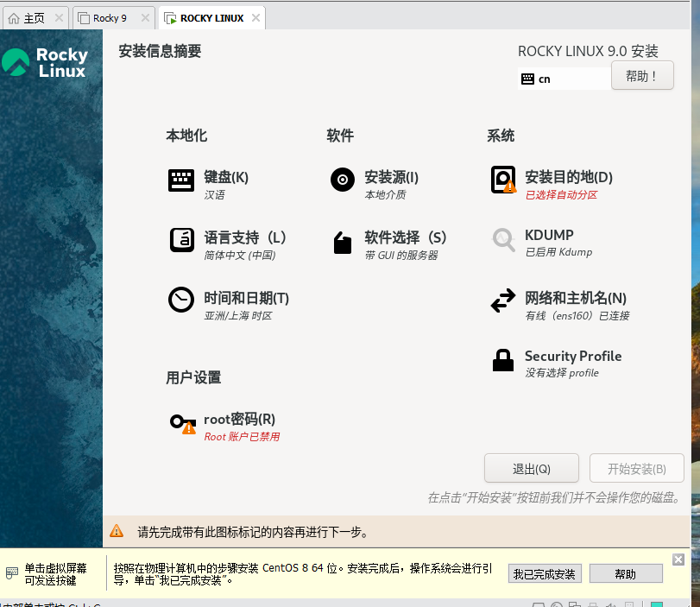The height and width of the screenshot is (607, 700).
Task: Open the 网络和主机名(N) setting
Action: (x=576, y=298)
